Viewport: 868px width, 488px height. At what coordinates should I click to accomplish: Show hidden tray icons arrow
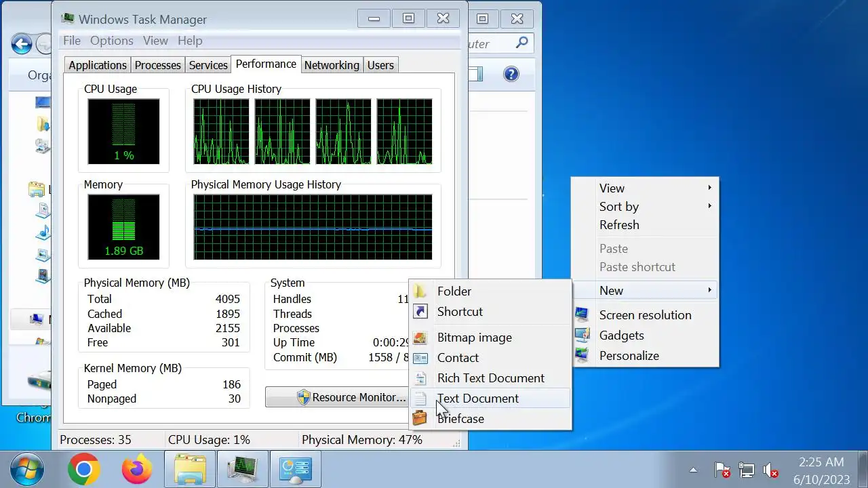[693, 469]
